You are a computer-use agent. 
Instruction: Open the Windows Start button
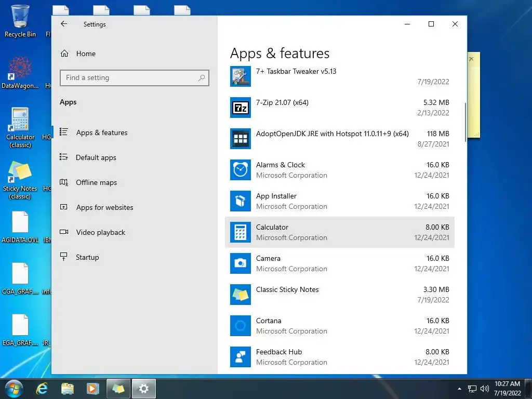pos(14,389)
